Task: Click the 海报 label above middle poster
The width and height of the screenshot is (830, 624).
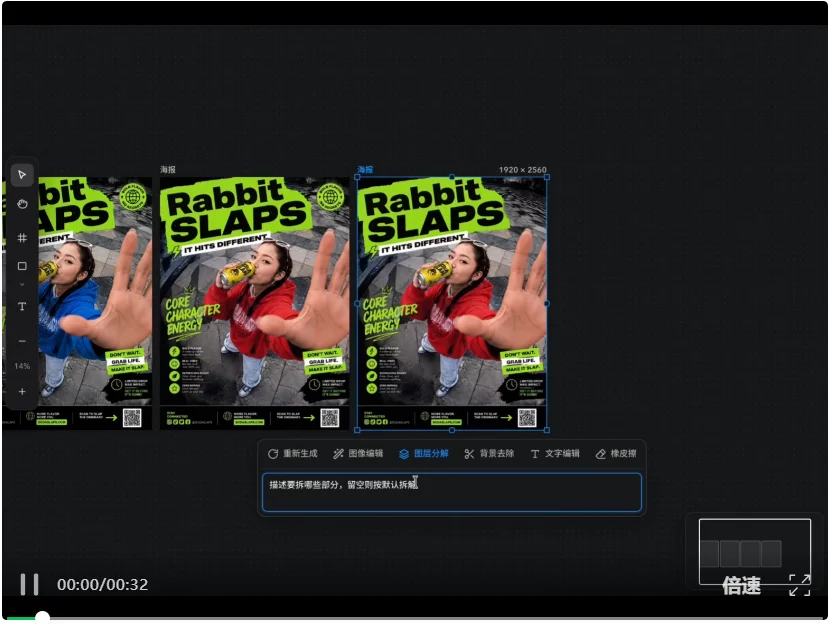Action: (x=168, y=169)
